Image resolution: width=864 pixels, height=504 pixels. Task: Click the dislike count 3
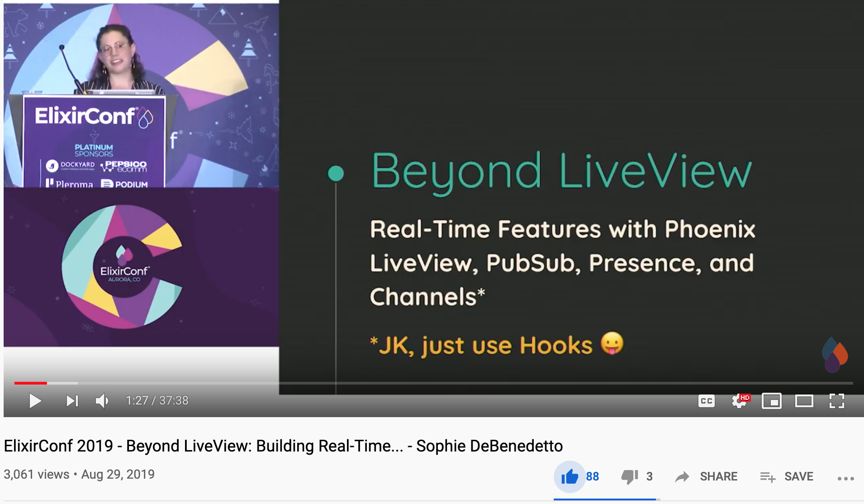coord(650,476)
